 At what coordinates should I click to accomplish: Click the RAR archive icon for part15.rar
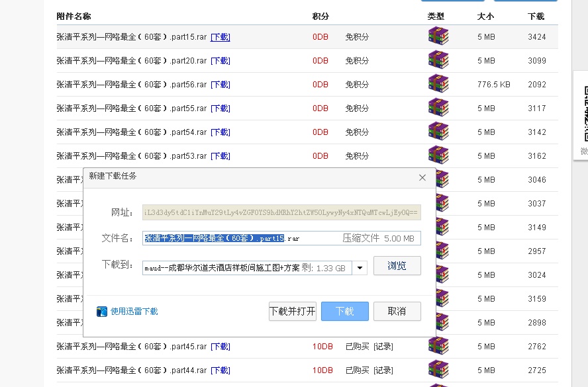click(438, 37)
